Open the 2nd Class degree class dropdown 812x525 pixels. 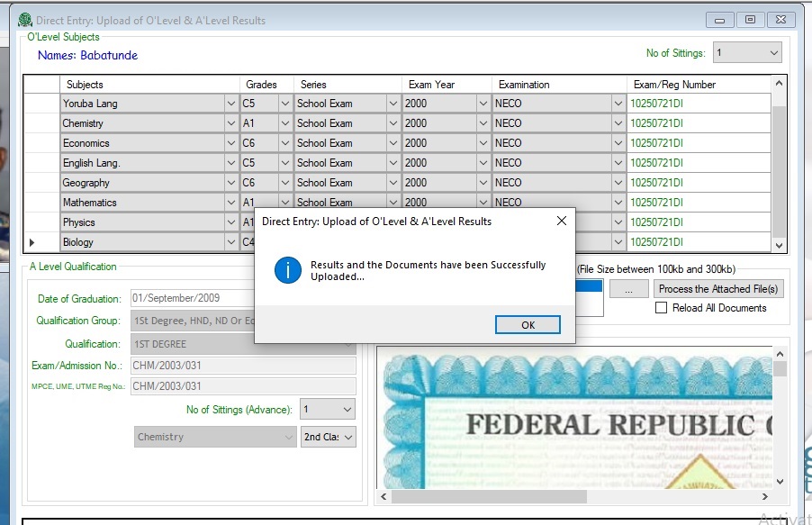[x=328, y=437]
